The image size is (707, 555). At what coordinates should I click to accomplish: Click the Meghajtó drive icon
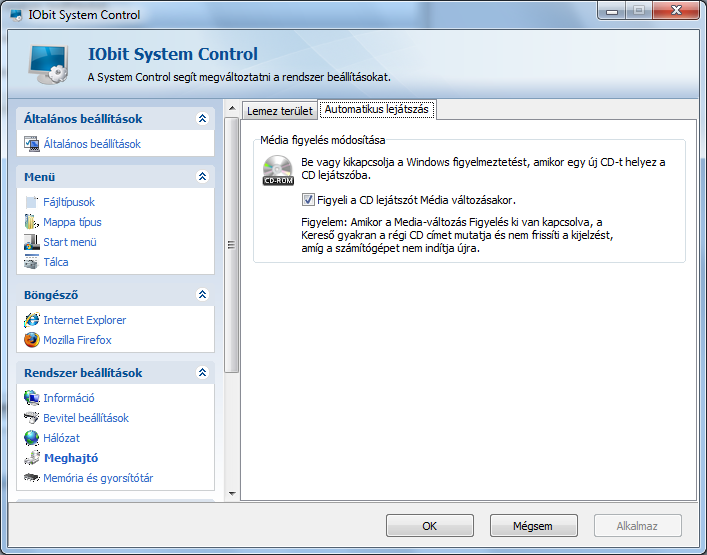pyautogui.click(x=32, y=458)
